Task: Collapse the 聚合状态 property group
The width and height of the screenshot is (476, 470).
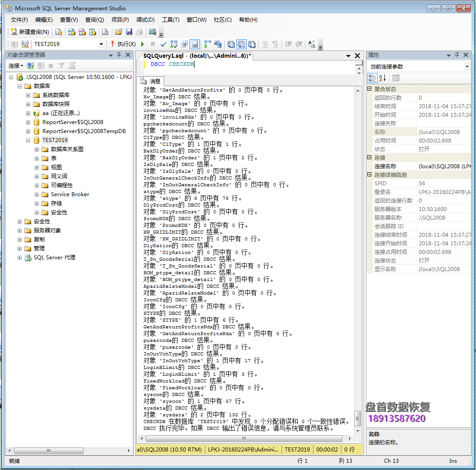Action: click(x=370, y=89)
